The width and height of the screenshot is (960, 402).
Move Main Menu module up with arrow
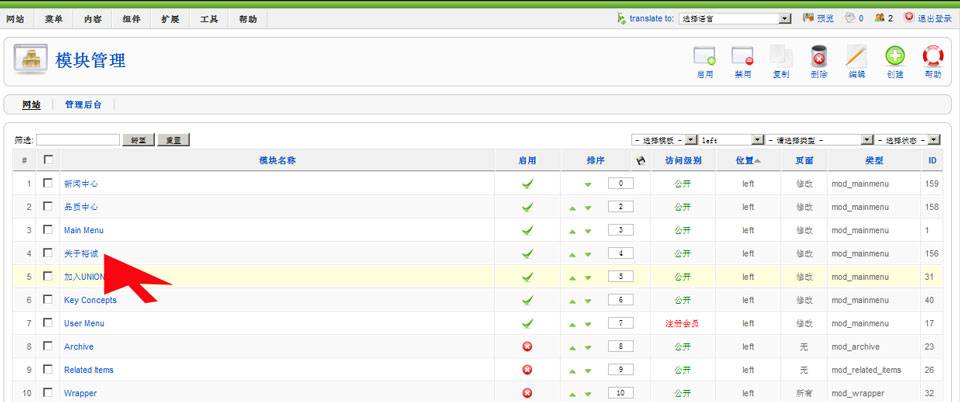[572, 231]
